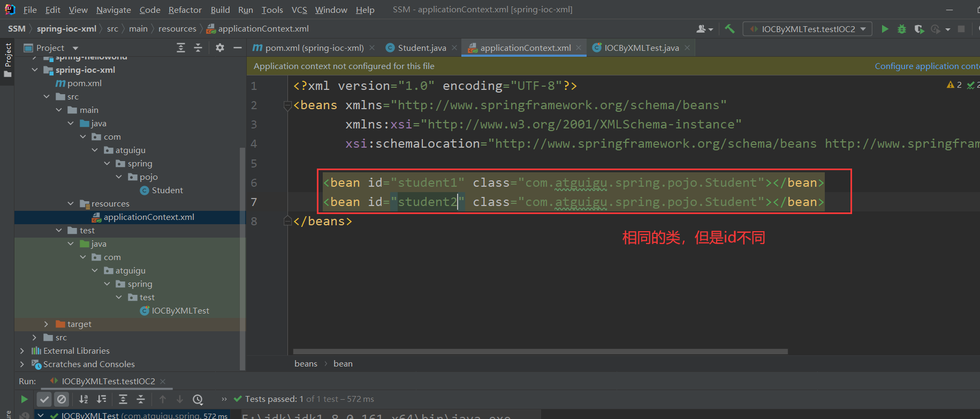Collapse the main folder in tree

tap(59, 110)
